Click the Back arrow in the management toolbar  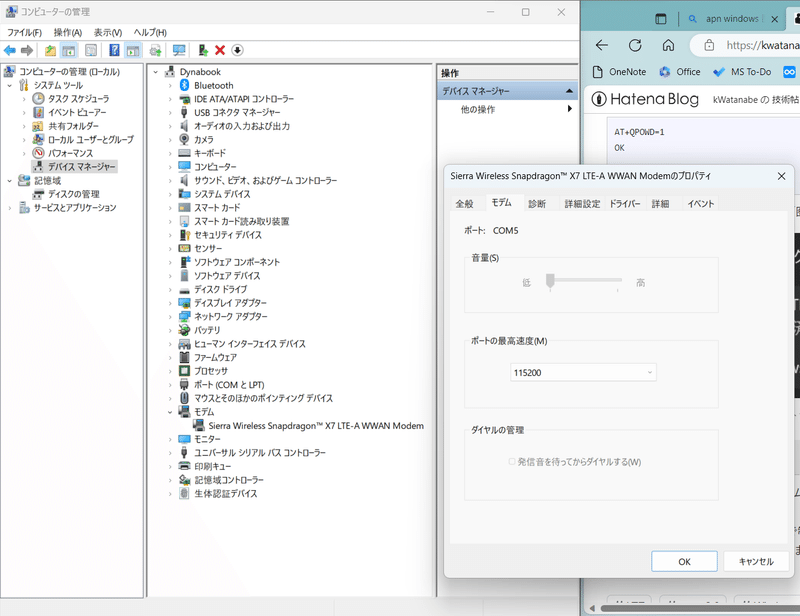[10, 50]
